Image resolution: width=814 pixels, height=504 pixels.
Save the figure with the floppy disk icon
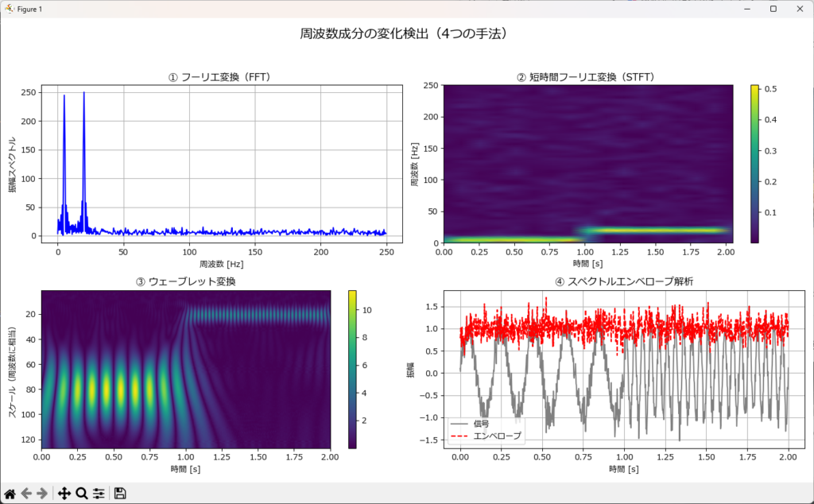click(x=120, y=494)
